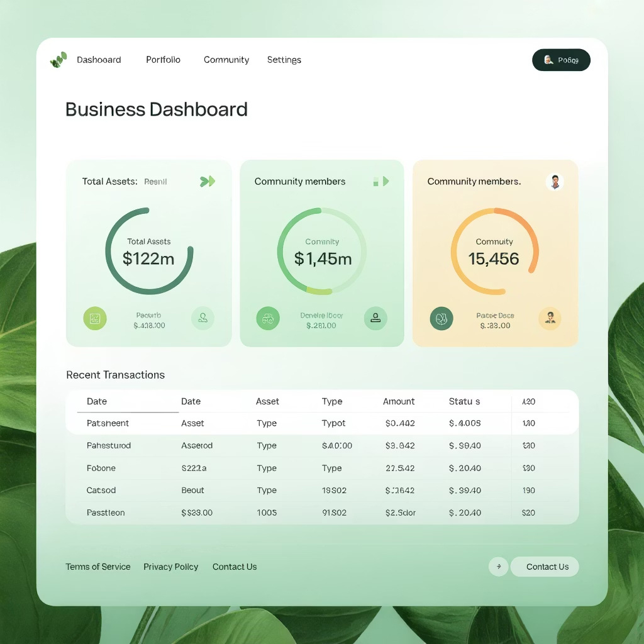
Task: Click the green leaf logo in navbar
Action: (58, 60)
